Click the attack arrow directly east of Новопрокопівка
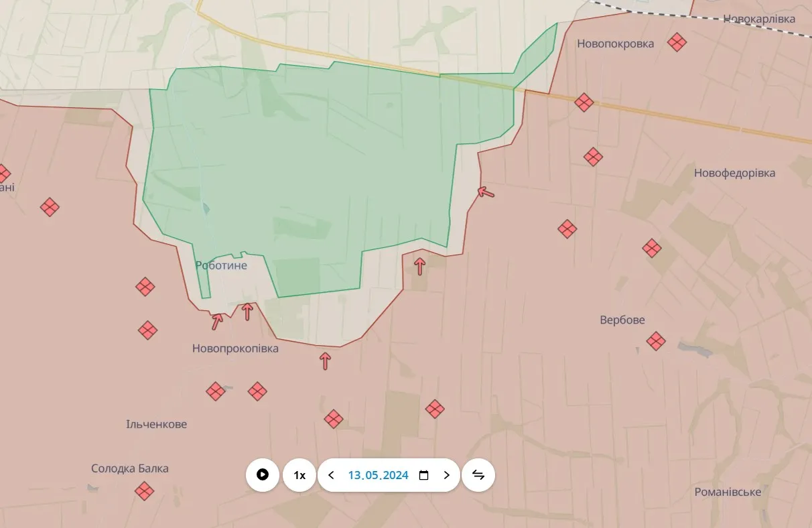 326,361
